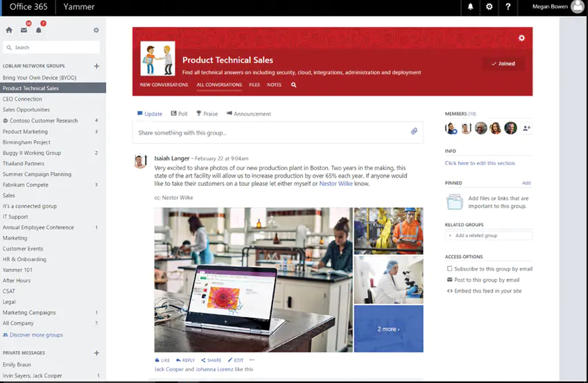588x383 pixels.
Task: Edit the post with the pencil Edit button
Action: pyautogui.click(x=236, y=360)
